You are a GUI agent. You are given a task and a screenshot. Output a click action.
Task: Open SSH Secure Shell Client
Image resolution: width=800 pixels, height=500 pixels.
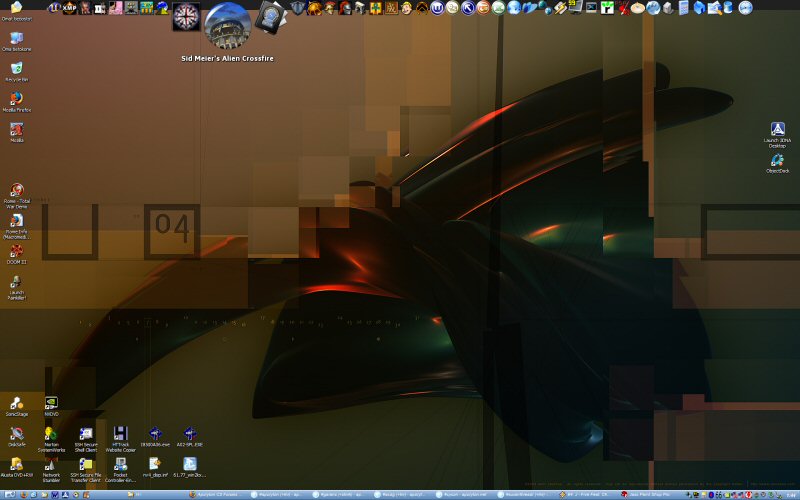86,434
